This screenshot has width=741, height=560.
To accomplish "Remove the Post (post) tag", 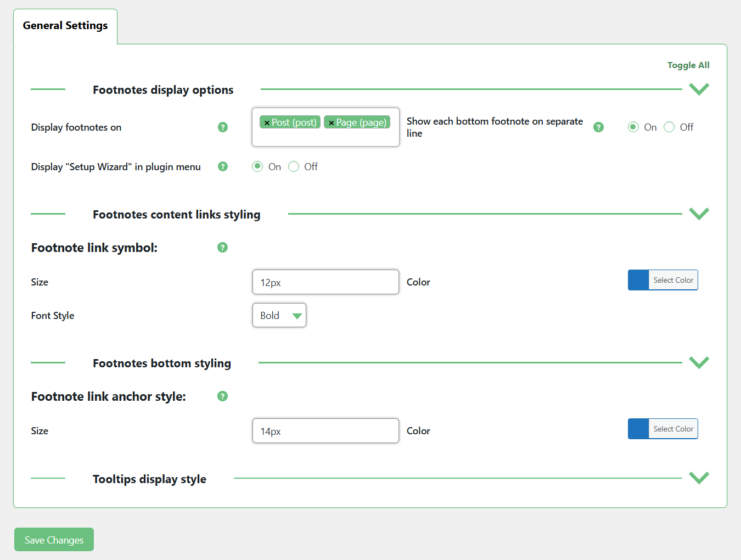I will tap(267, 123).
